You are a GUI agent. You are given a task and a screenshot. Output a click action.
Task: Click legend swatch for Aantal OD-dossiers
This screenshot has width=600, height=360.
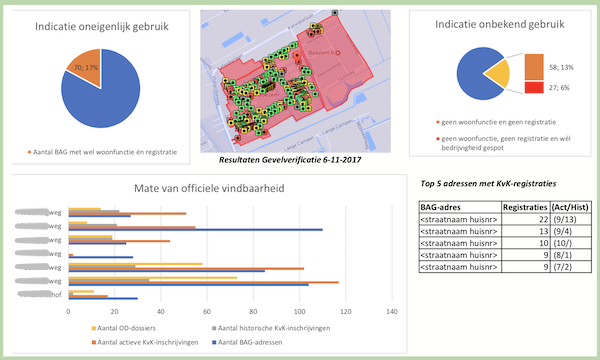click(94, 328)
